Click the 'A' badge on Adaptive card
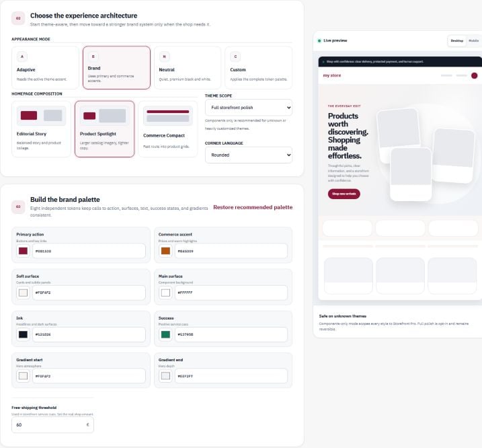482x448 pixels. 22,57
